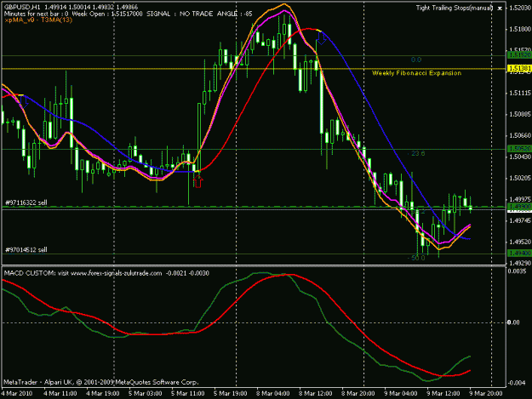Screen dimensions: 532x399
Task: Click the 8 Mar 12:00 time label
Action: click(x=316, y=394)
